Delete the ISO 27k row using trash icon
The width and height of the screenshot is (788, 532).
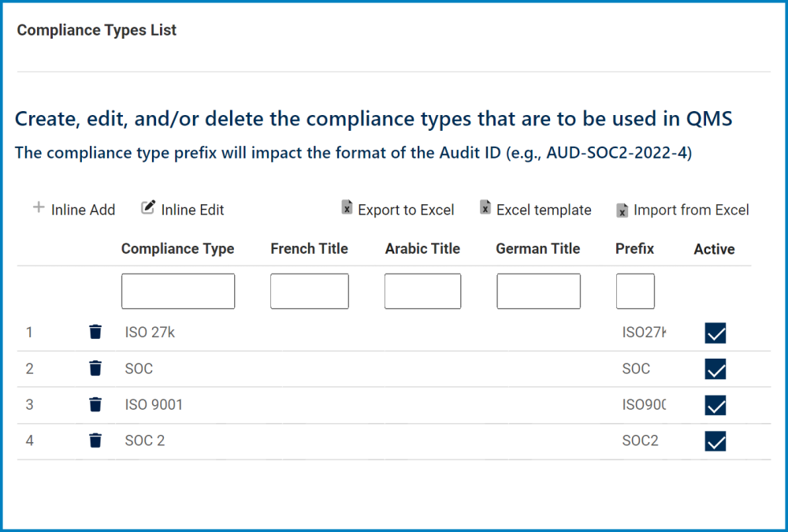coord(95,332)
